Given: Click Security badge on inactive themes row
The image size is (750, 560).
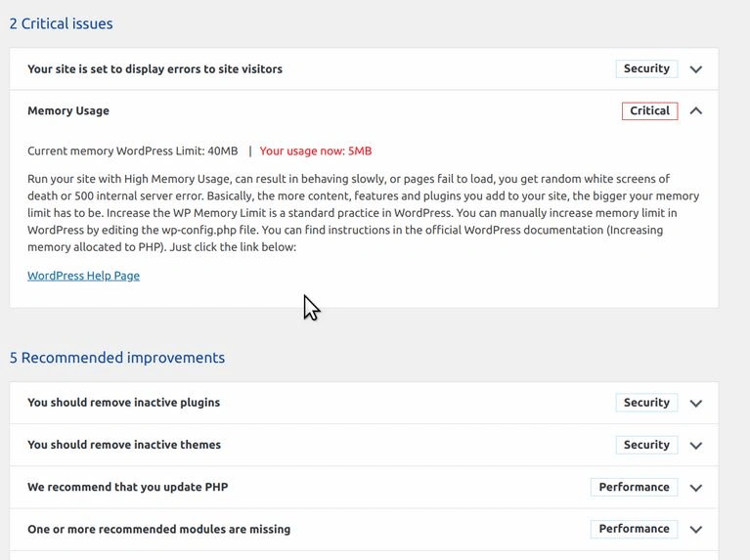Looking at the screenshot, I should [646, 445].
